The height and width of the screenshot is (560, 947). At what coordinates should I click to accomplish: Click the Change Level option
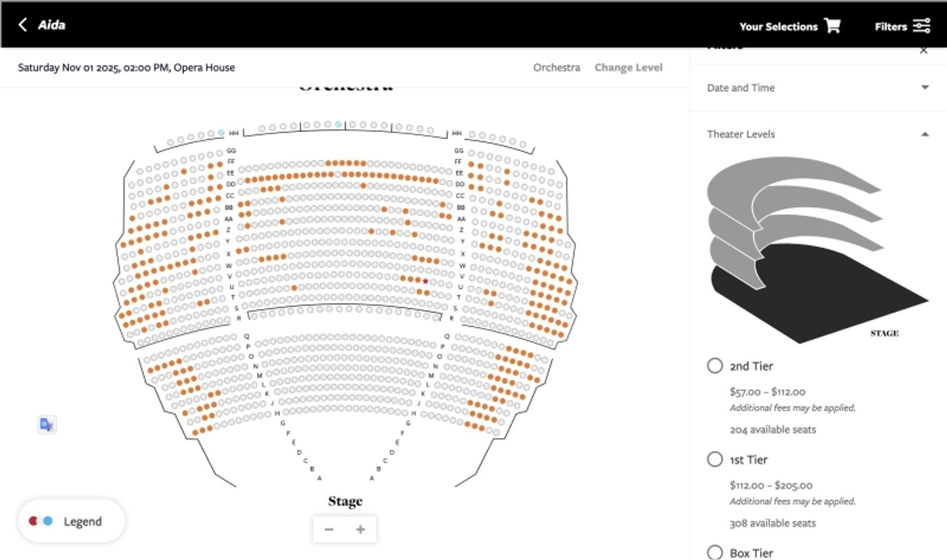(628, 67)
